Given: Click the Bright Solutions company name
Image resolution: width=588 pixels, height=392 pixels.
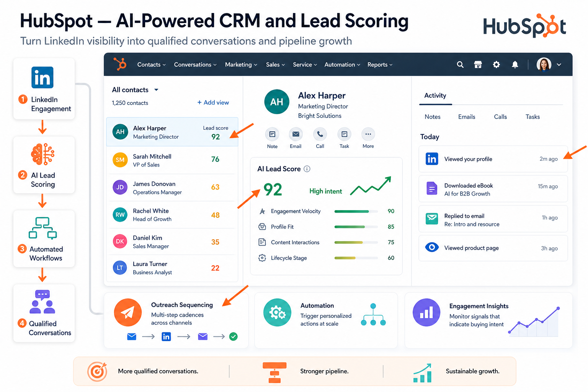Looking at the screenshot, I should click(x=320, y=116).
